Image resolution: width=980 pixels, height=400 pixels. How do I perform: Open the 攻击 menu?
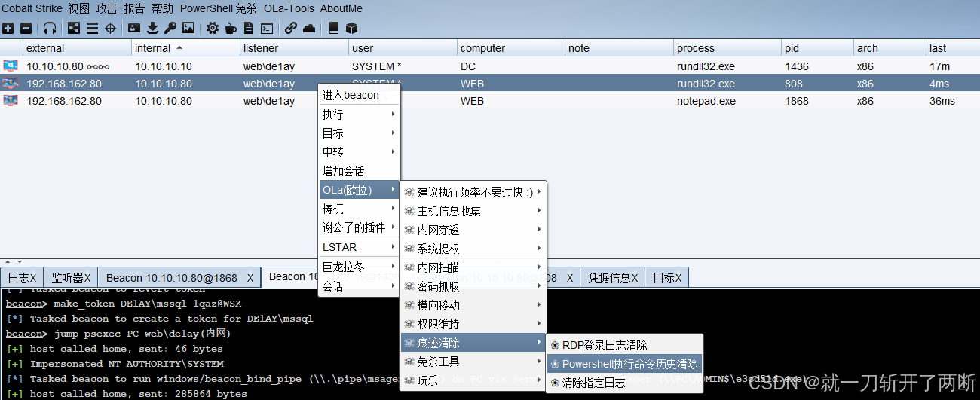click(106, 8)
